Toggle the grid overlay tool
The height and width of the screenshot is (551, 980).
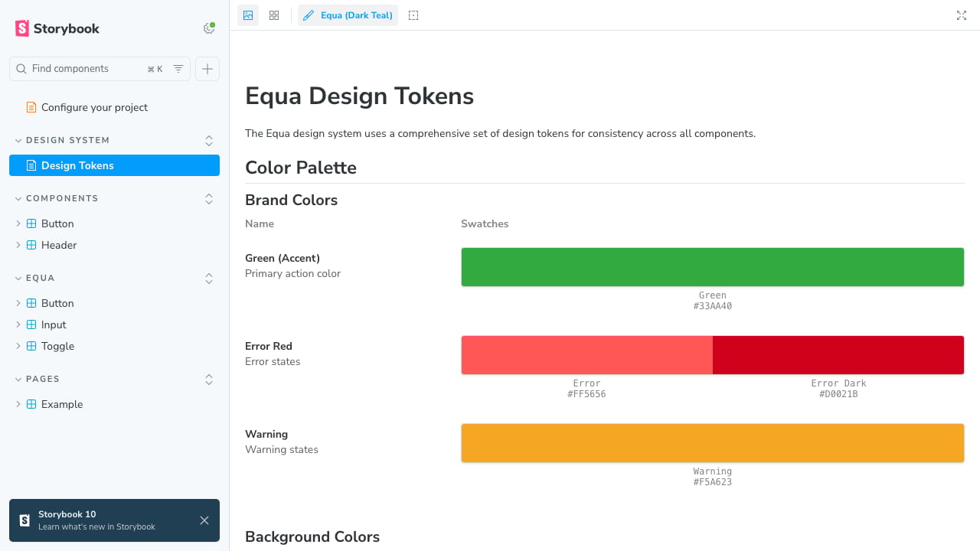274,15
